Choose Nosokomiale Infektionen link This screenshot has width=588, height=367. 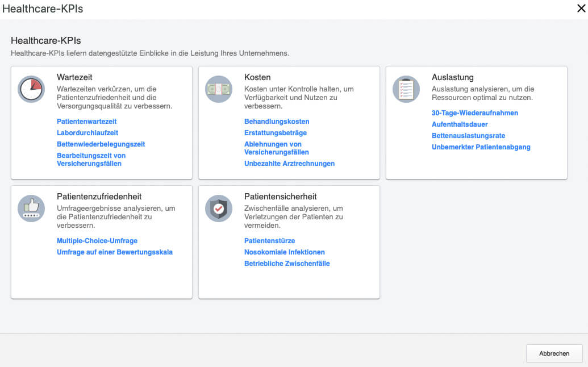pos(285,252)
